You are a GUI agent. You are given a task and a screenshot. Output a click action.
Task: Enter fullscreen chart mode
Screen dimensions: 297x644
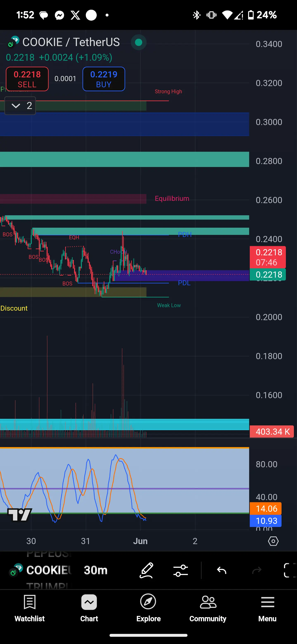click(x=290, y=570)
